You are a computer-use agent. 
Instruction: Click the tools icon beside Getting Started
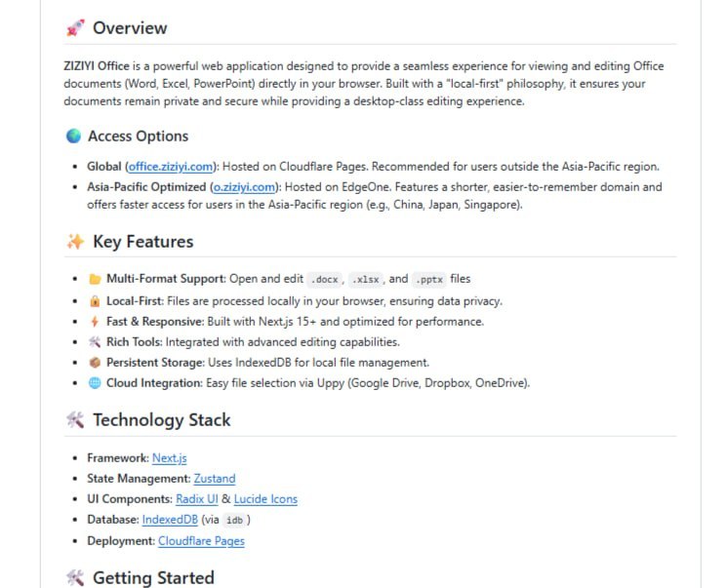(75, 578)
